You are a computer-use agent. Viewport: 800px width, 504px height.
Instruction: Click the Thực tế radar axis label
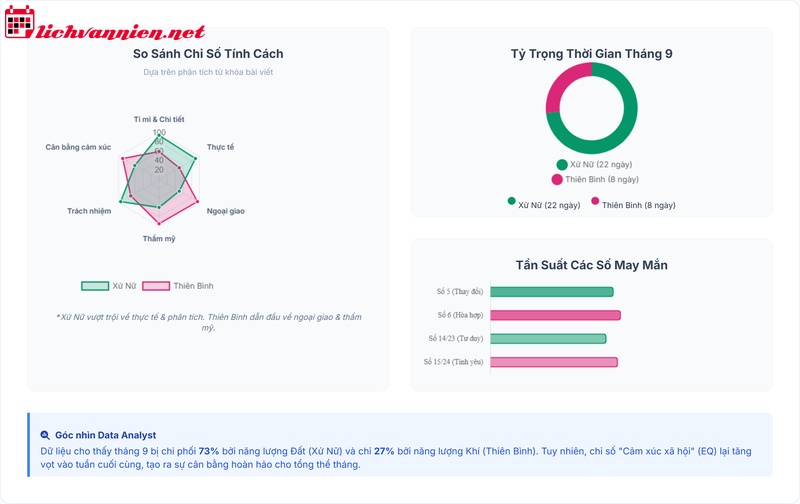[220, 147]
